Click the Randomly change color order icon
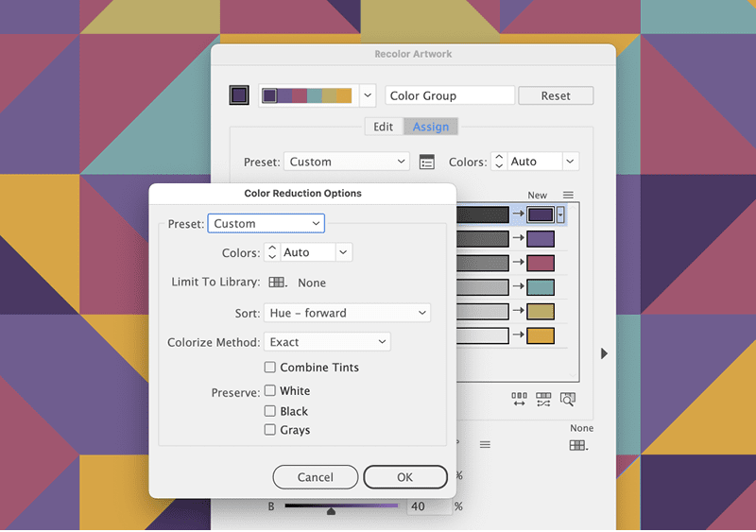 (x=543, y=399)
